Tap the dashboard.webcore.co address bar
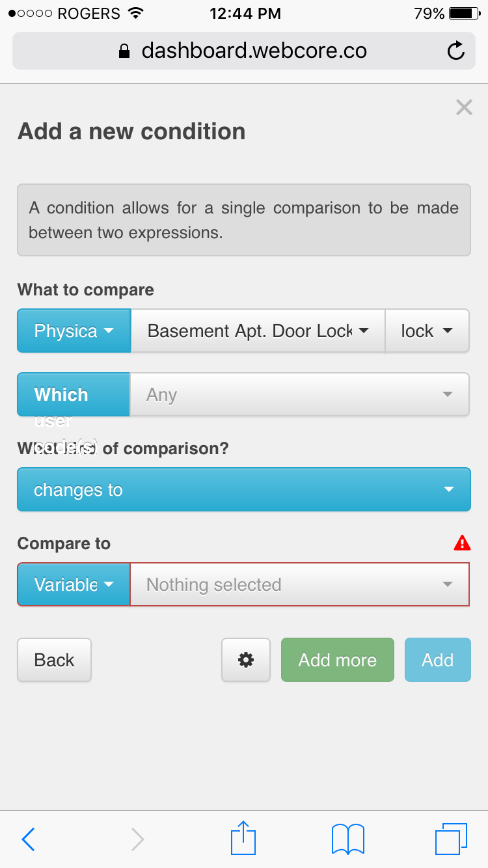This screenshot has height=868, width=488. pos(243,51)
